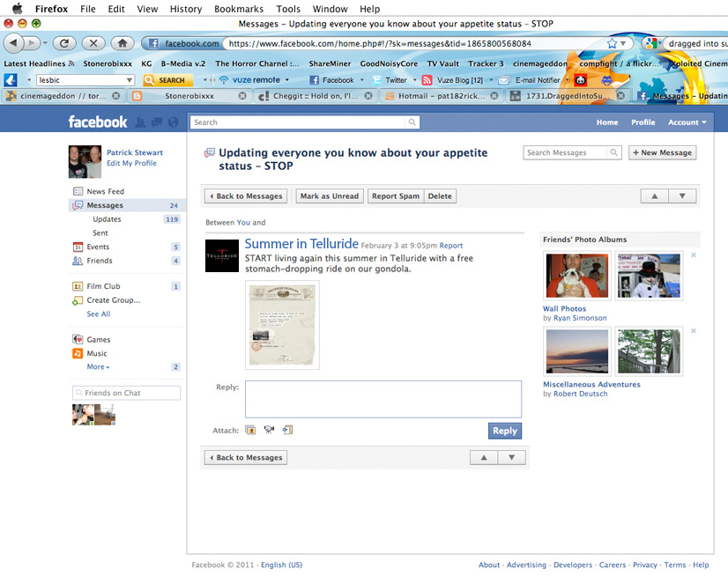The image size is (728, 576).
Task: Dismiss the Wall Photos album suggestion
Action: (x=693, y=255)
